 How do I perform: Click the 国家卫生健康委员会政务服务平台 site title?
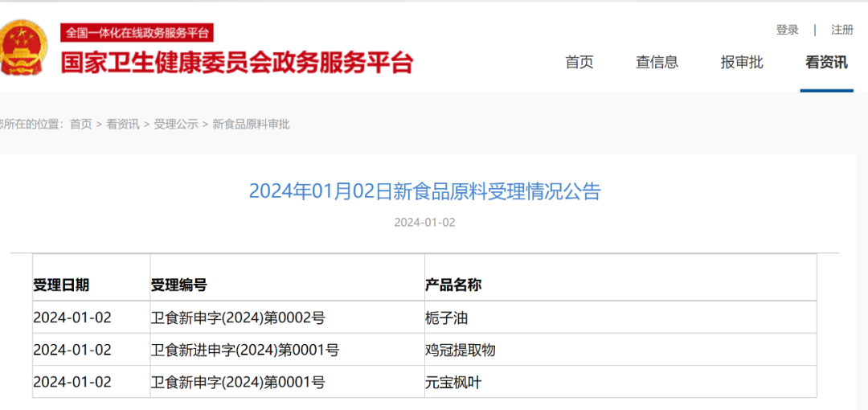click(x=237, y=63)
